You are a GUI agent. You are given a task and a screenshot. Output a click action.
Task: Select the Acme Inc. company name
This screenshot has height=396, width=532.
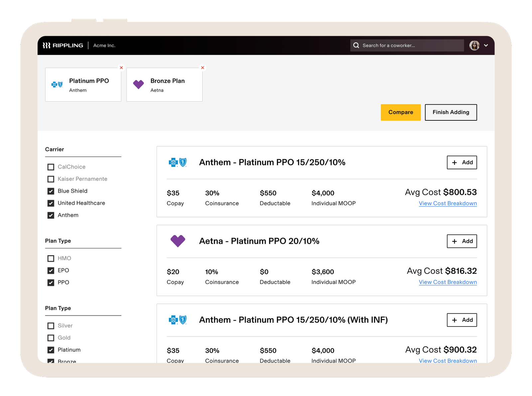(104, 45)
